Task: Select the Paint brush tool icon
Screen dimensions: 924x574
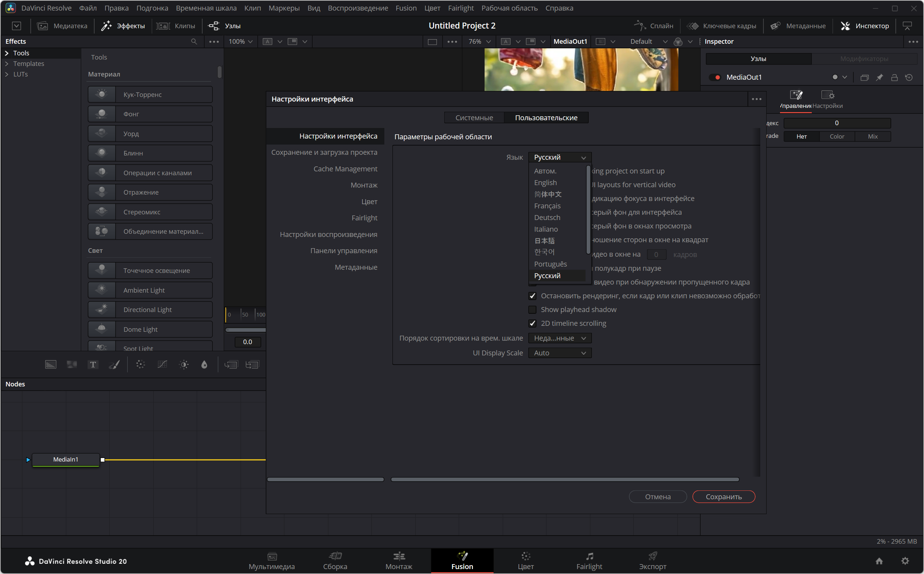Action: [x=114, y=365]
